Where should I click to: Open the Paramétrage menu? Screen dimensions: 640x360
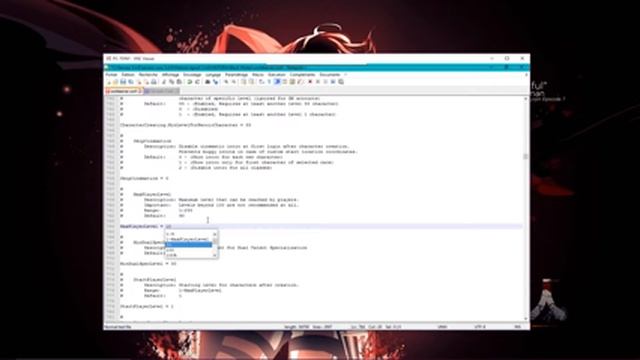pos(237,75)
